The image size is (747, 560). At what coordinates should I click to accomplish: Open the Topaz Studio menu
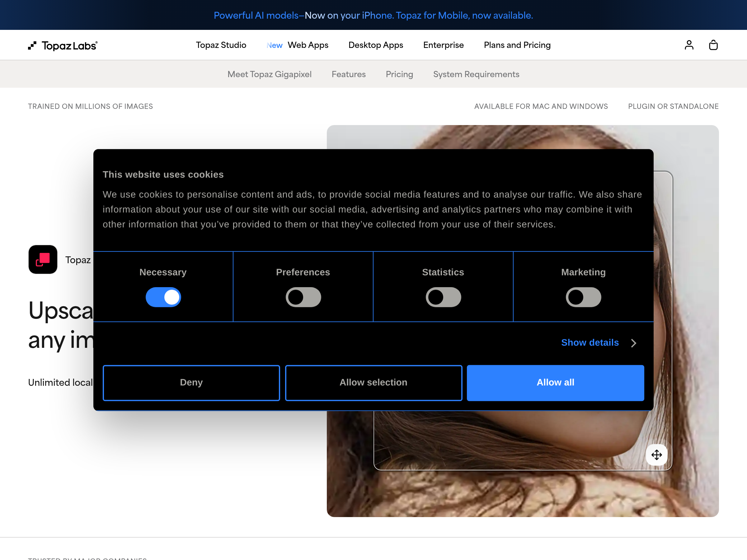click(x=221, y=45)
